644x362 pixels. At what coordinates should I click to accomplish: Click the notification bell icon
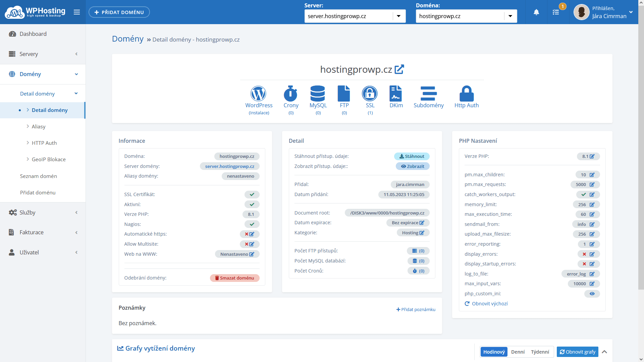[536, 12]
